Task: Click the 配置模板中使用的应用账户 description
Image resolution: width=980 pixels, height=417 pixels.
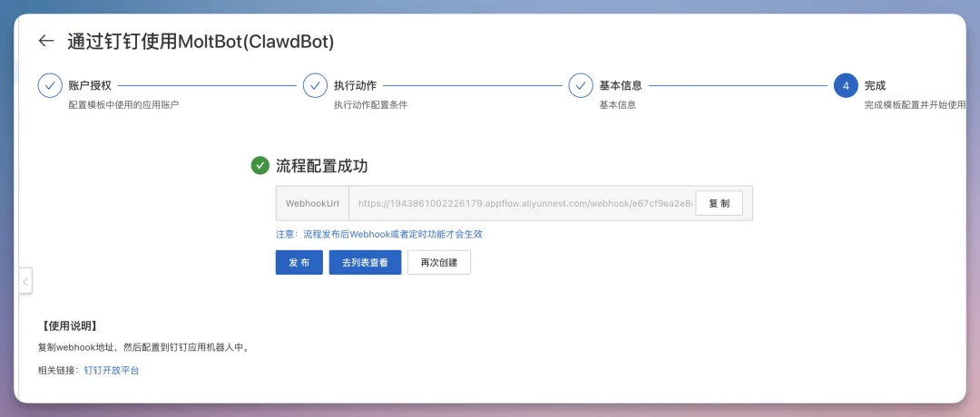Action: [123, 105]
